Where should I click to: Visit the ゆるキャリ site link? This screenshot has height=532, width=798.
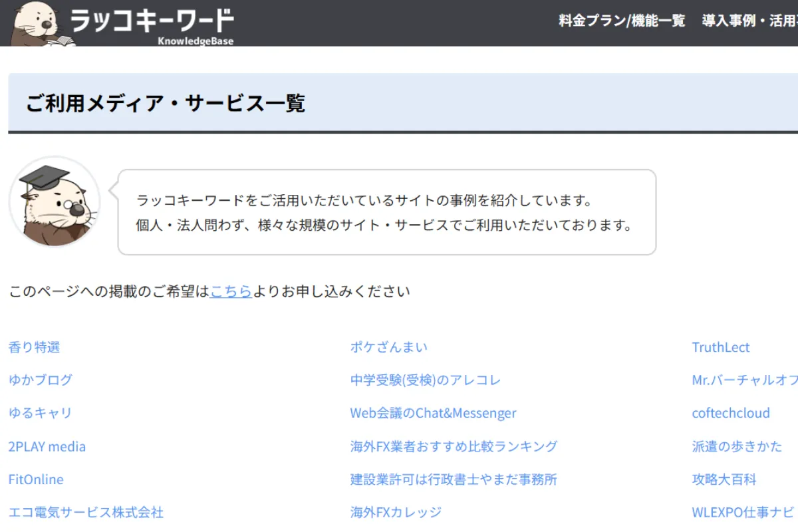(x=40, y=413)
